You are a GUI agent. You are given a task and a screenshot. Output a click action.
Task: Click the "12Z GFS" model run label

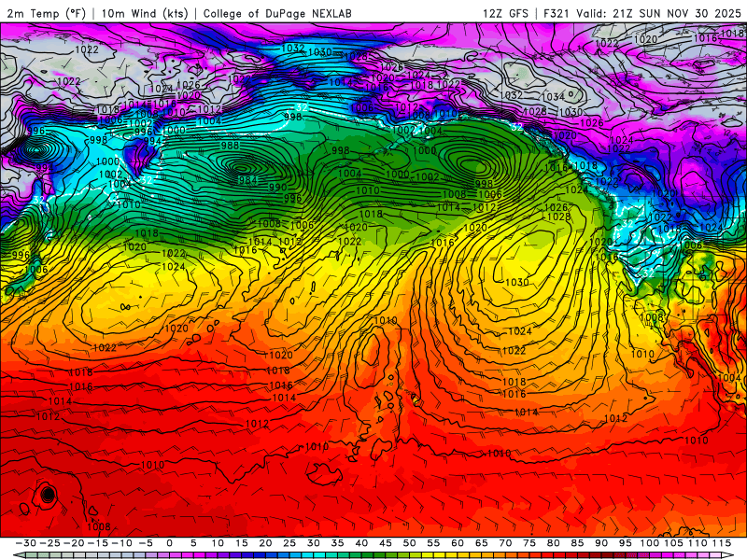tap(505, 13)
